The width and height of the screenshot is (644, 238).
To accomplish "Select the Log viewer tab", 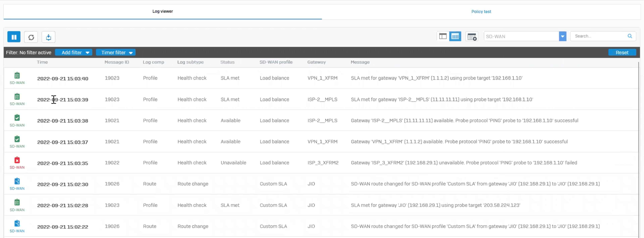I will tap(162, 11).
